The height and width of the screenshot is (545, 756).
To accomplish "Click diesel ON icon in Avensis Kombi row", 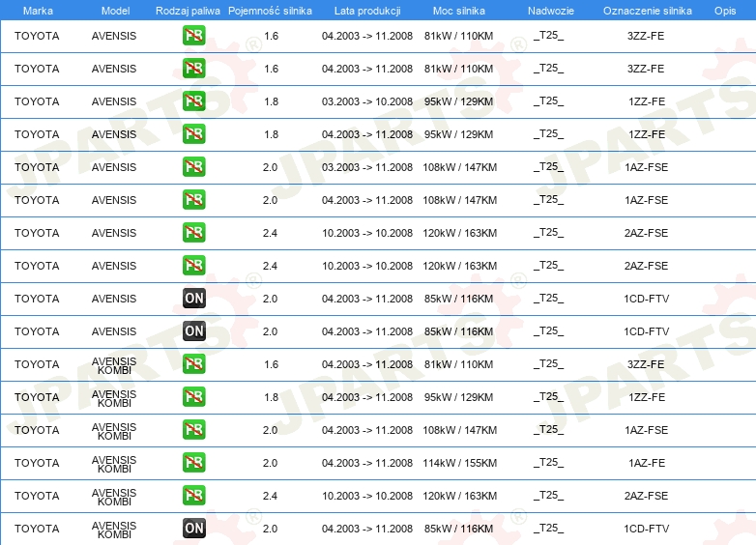I will point(193,529).
